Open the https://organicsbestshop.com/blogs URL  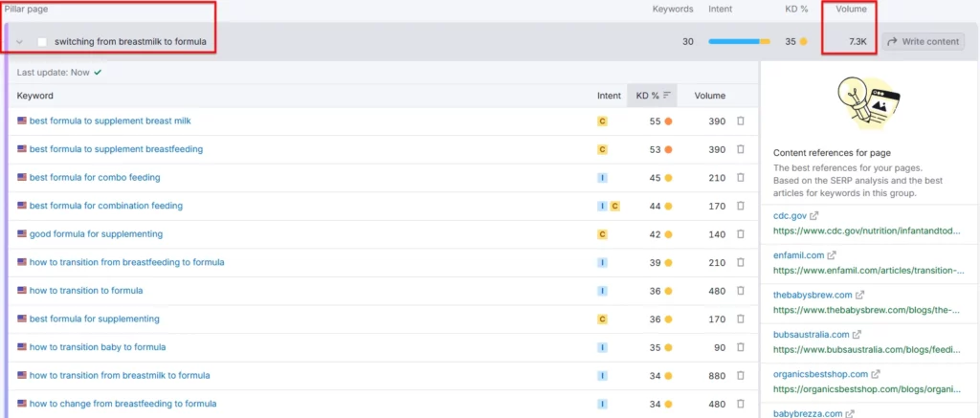click(867, 389)
